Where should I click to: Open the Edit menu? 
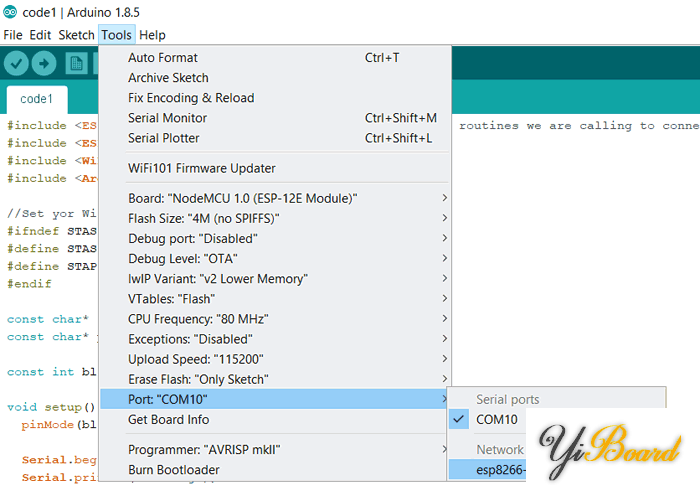(x=40, y=35)
